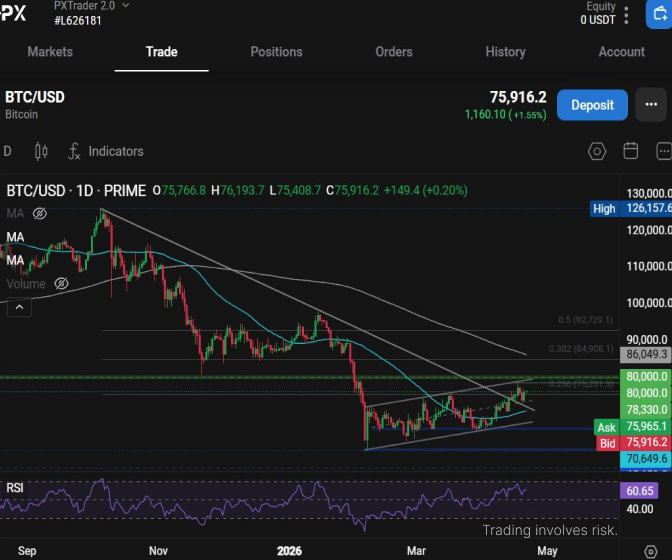
Task: Open the PX logo home
Action: [x=13, y=13]
